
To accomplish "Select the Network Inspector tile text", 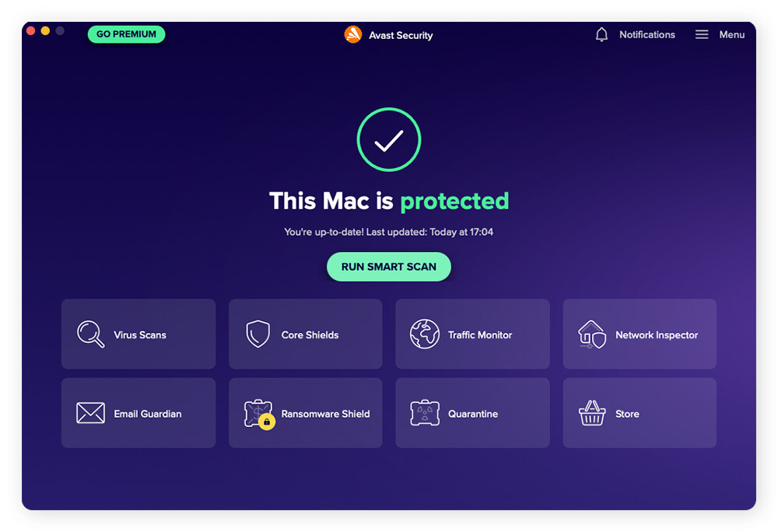I will coord(657,335).
